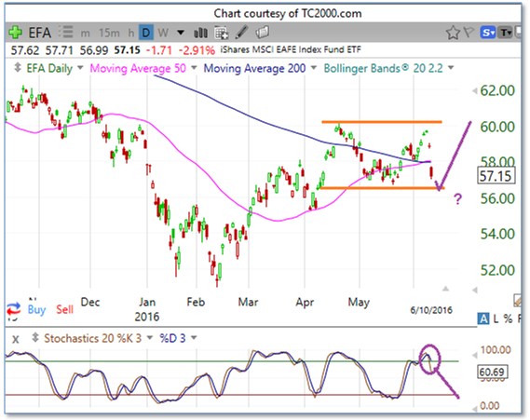Click the notes pages icon in toolbar
Image resolution: width=530 pixels, height=420 pixels.
pos(263,33)
